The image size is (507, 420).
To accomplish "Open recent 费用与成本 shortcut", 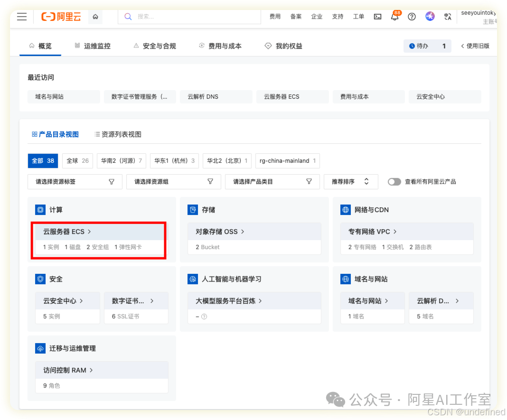I will click(368, 97).
